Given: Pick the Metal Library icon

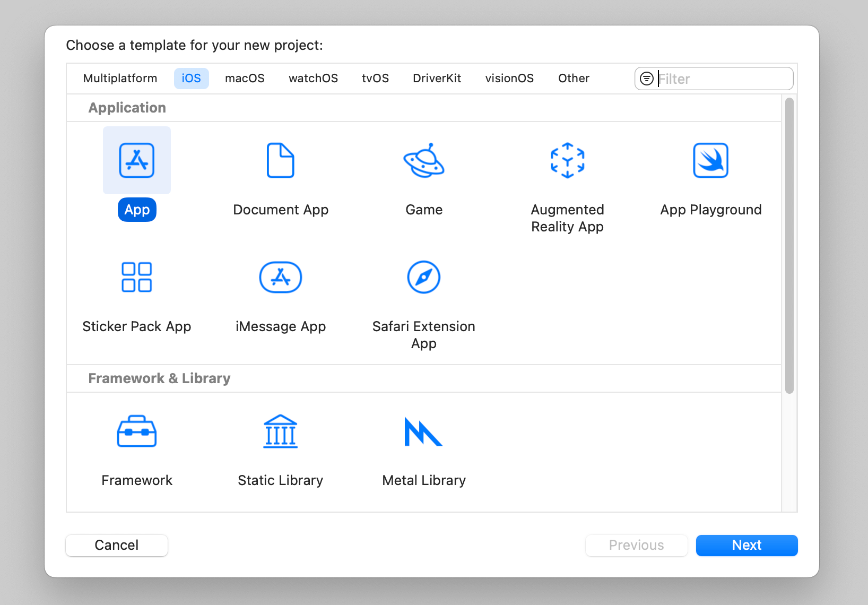Looking at the screenshot, I should click(x=424, y=431).
